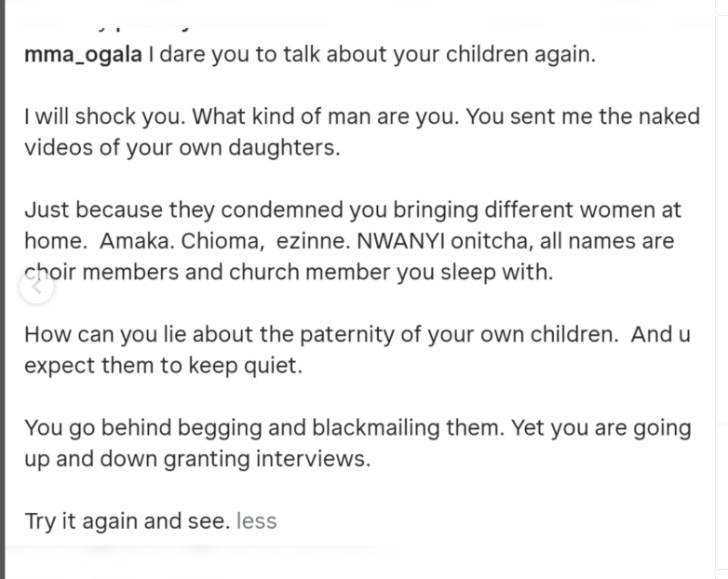Click the sentence 'Try it again and see.'
Screen dimensions: 728x579
(x=127, y=520)
